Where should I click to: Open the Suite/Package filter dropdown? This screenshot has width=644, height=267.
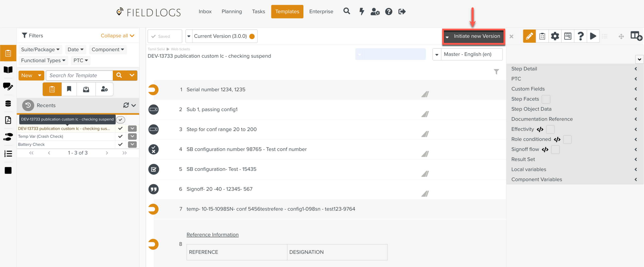pos(40,49)
